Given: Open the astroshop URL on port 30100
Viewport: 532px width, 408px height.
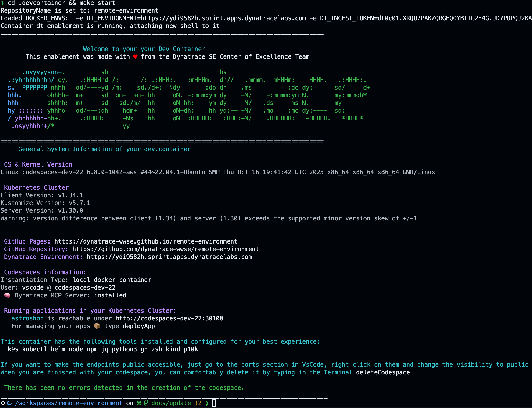Looking at the screenshot, I should click(x=169, y=318).
